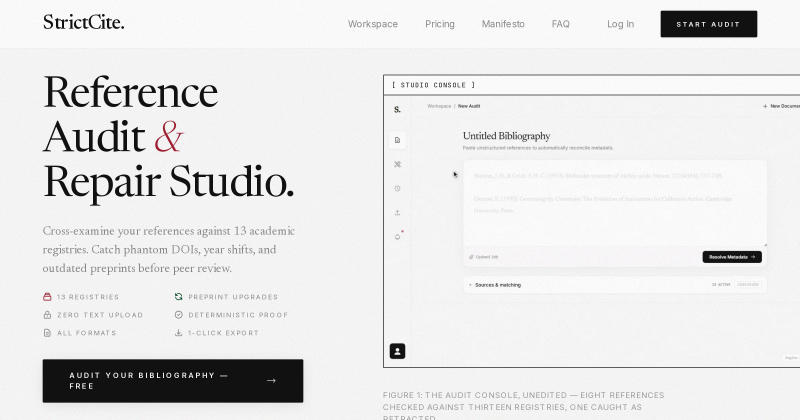Screen dimensions: 800x420
Task: Click the 13 REGISTRIES label
Action: pyautogui.click(x=88, y=297)
